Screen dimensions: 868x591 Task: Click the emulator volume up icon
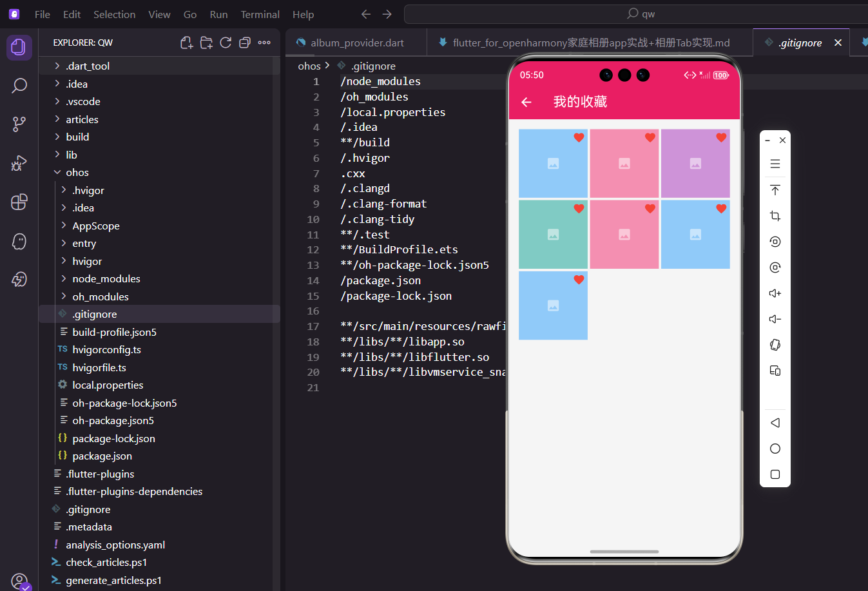pos(775,293)
